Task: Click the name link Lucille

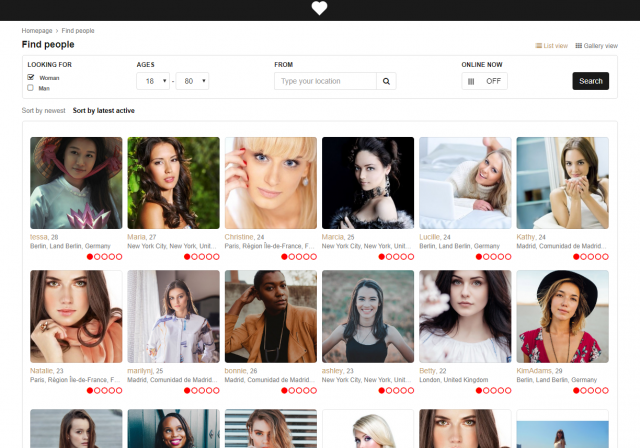Action: click(429, 237)
